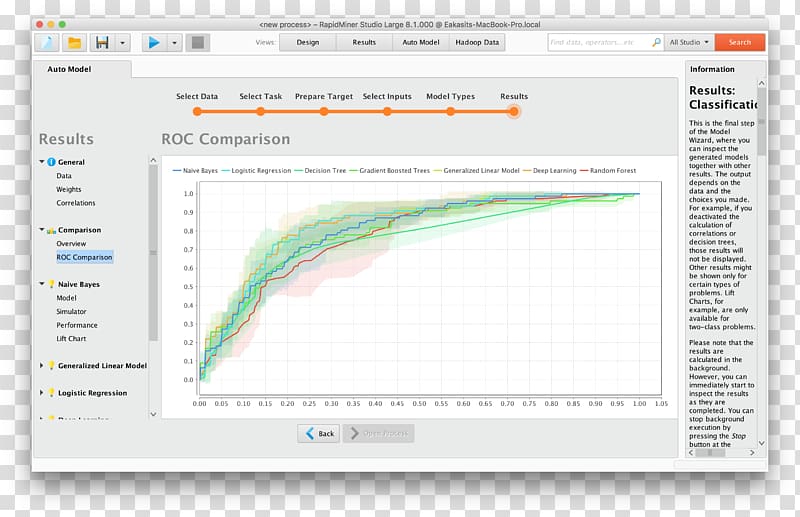
Task: Save the process with the floppy disk icon
Action: [x=102, y=42]
